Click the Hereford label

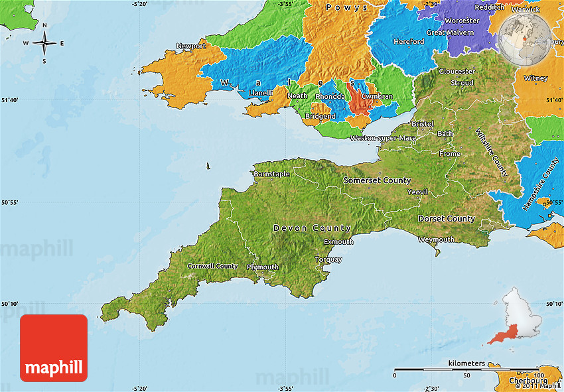[409, 42]
